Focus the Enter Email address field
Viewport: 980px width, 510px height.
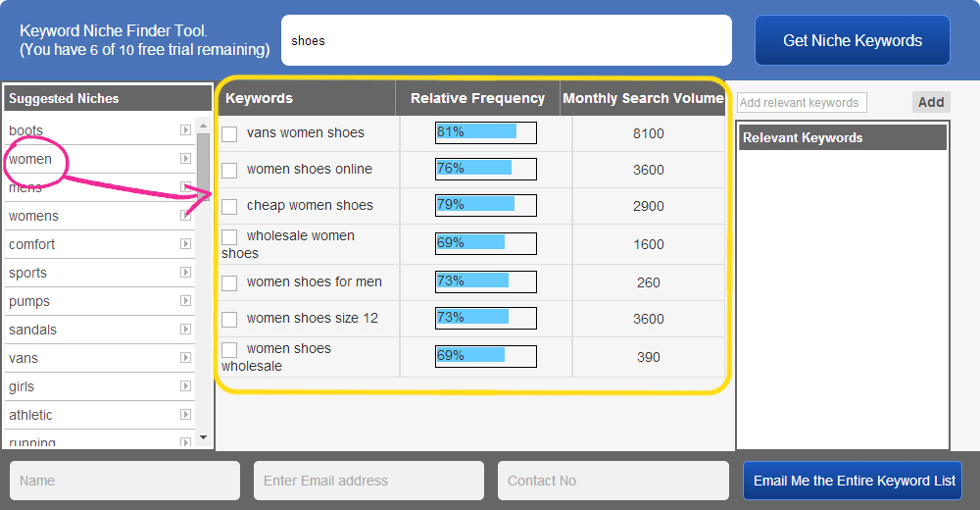pos(368,481)
